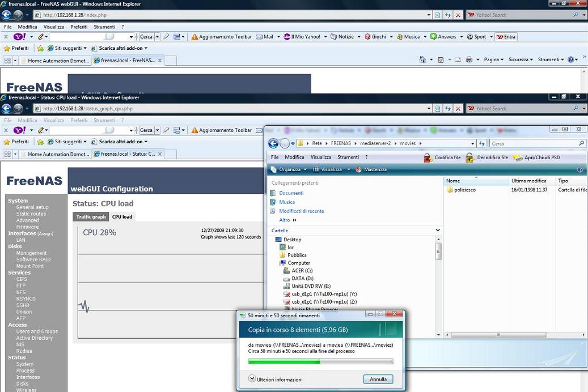Open Scarica altri add-on dropdown in FreeNAS webGUI window
This screenshot has width=588, height=392.
[119, 48]
